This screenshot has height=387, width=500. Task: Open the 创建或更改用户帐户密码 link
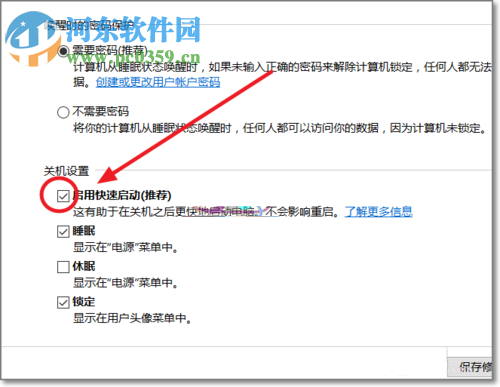[158, 82]
